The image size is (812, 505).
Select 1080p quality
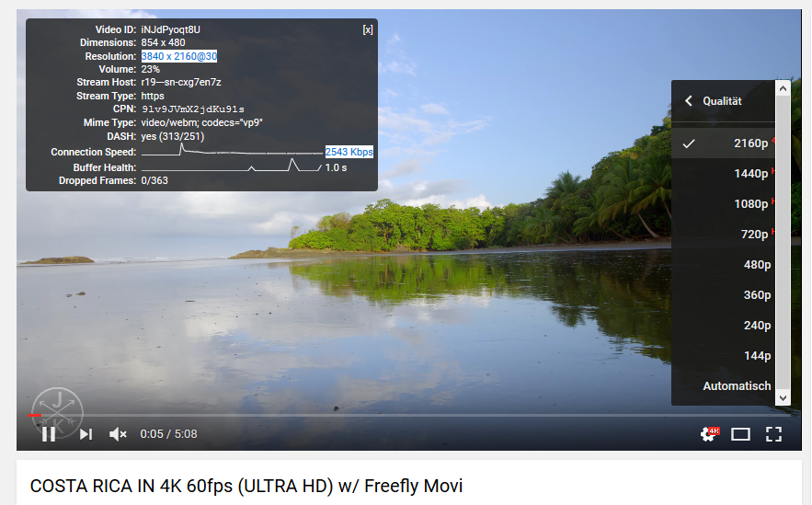pyautogui.click(x=724, y=203)
